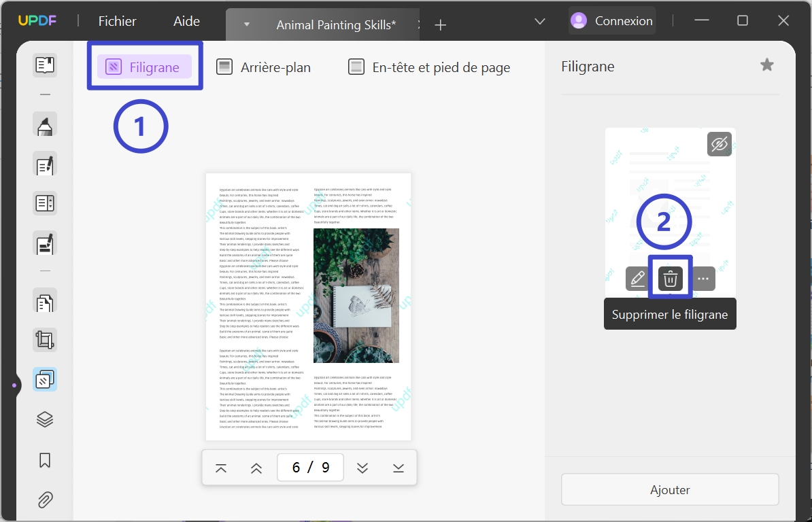Viewport: 812px width, 522px height.
Task: Click the page number field showing 6/9
Action: point(310,467)
